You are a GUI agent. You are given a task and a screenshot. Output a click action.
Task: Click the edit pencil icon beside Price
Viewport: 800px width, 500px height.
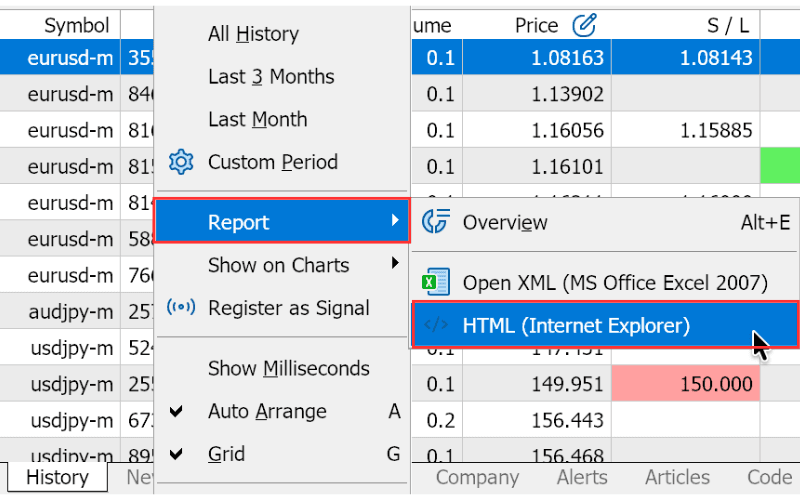click(584, 25)
